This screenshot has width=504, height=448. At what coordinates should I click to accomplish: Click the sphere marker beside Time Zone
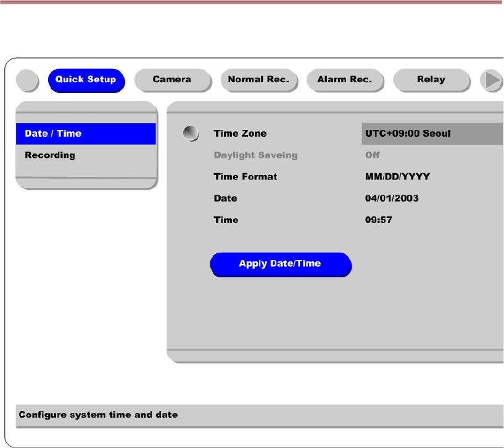pos(192,133)
